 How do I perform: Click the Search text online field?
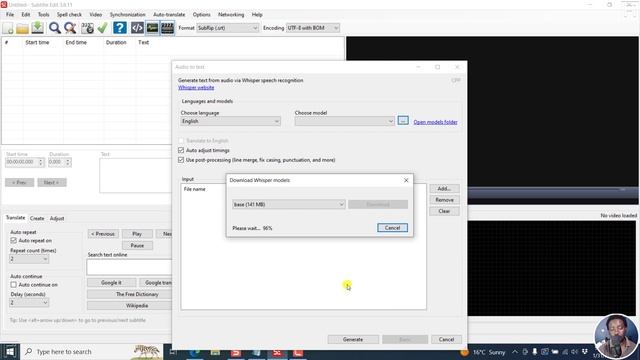point(129,267)
